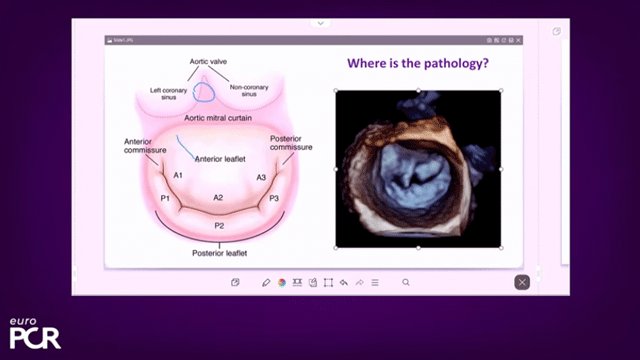Close the Slide1.JPG image window

[x=518, y=40]
